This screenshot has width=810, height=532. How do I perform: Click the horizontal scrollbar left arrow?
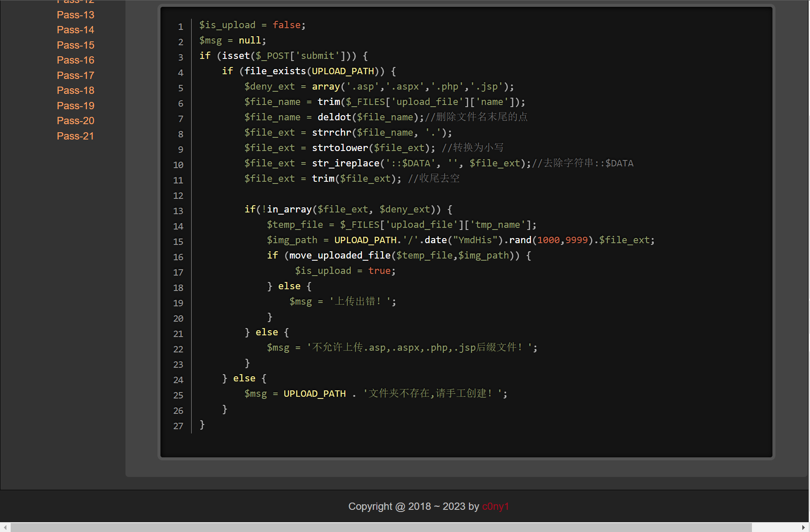(x=5, y=528)
